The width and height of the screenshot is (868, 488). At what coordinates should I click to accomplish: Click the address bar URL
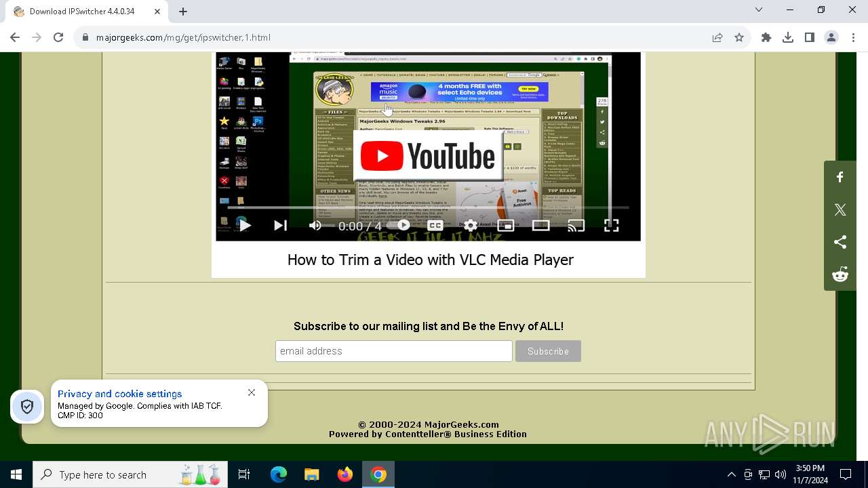pos(183,37)
